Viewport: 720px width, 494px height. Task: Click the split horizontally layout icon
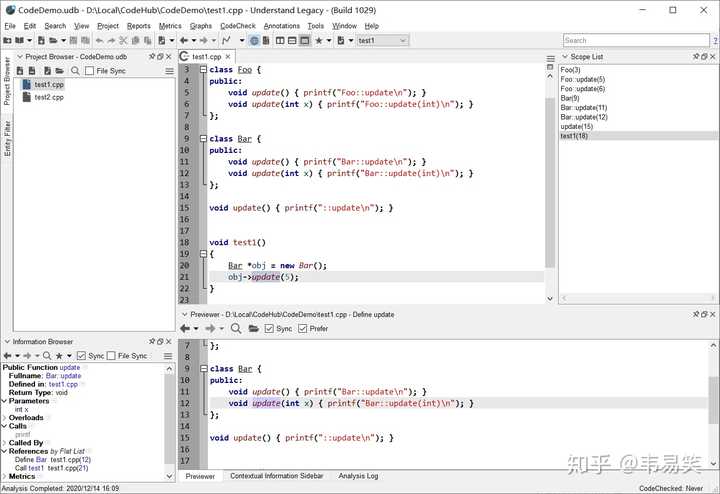(292, 40)
